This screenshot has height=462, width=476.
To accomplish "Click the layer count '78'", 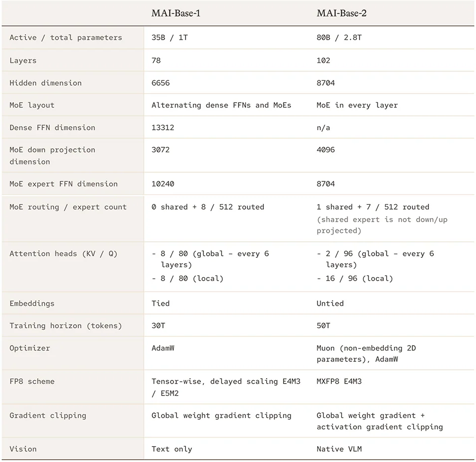I will tap(156, 60).
